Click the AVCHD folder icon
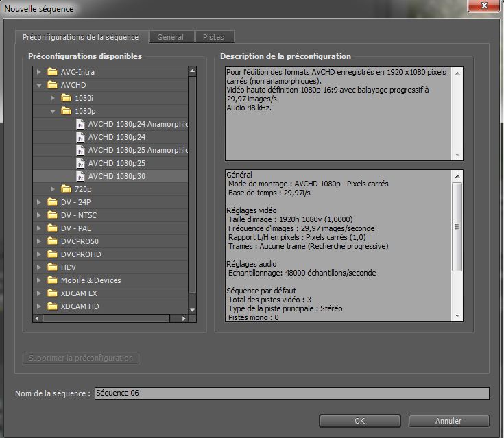This screenshot has height=438, width=504. point(52,85)
